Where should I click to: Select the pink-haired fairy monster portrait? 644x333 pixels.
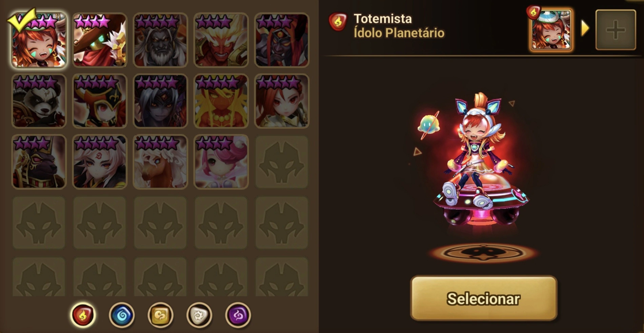[221, 162]
